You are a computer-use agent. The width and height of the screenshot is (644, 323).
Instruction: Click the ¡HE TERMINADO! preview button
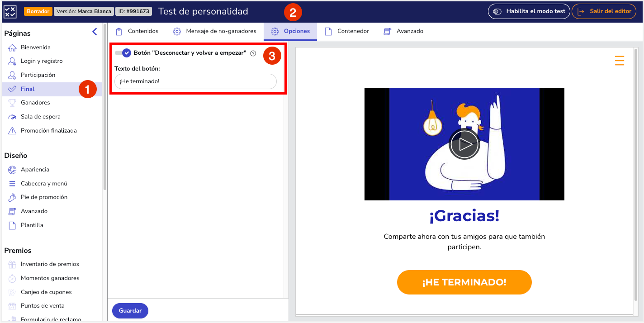(x=464, y=282)
